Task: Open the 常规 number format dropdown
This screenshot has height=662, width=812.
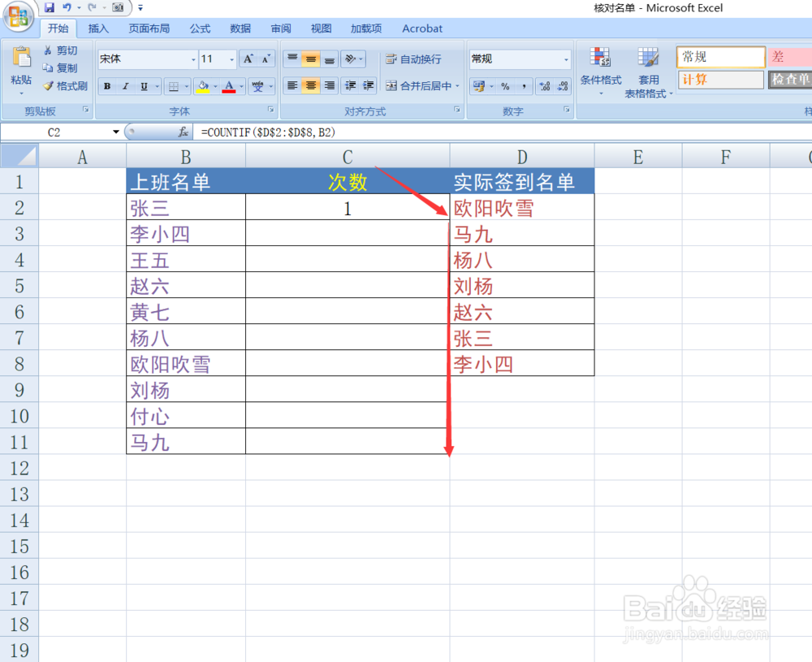Action: tap(565, 58)
